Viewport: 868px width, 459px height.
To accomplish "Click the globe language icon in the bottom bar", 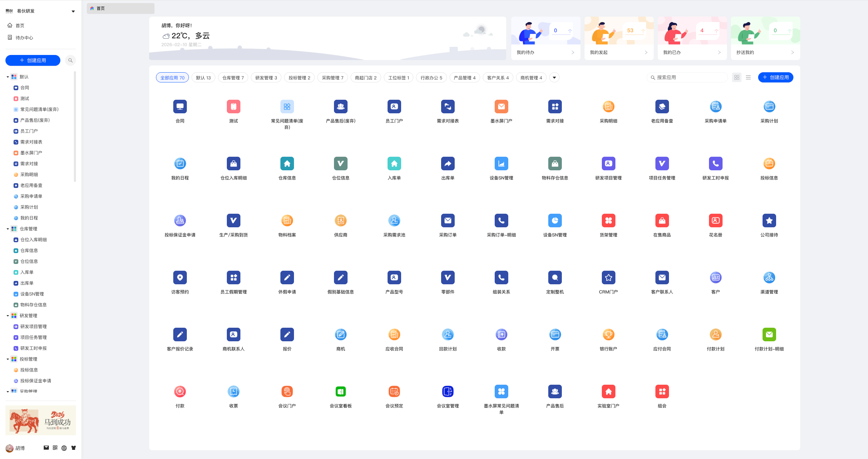I will click(64, 448).
